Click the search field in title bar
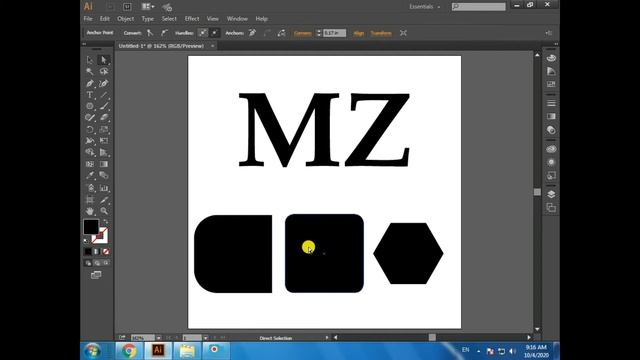Viewport: 640px width, 360px height. (479, 7)
